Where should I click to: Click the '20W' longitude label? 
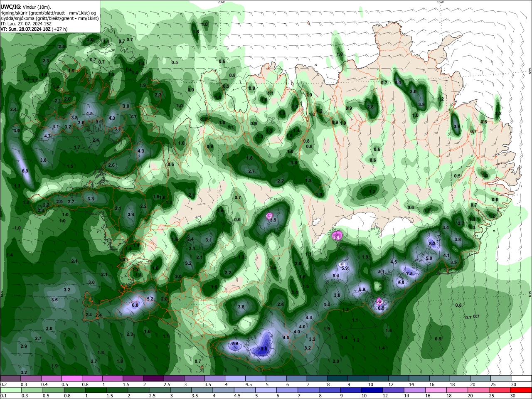(x=221, y=2)
